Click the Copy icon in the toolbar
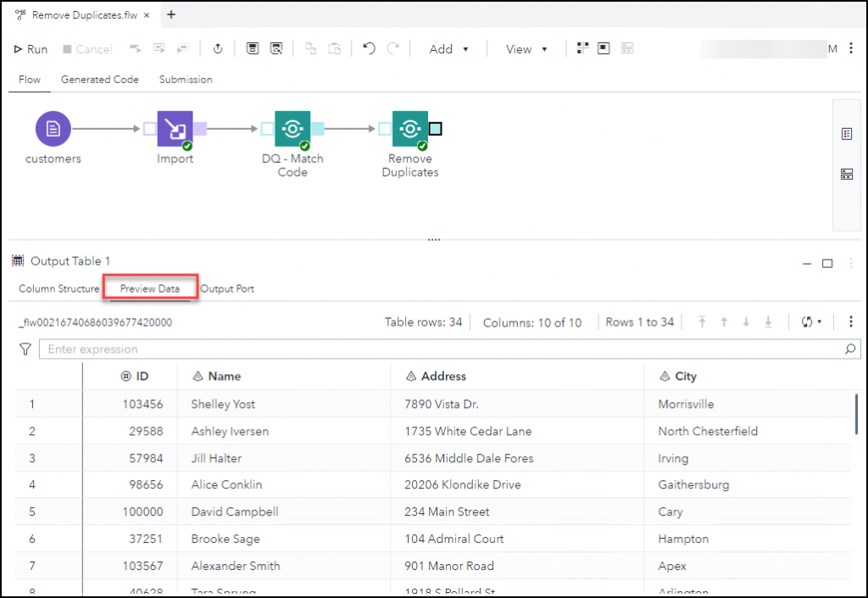This screenshot has height=598, width=868. [x=312, y=48]
